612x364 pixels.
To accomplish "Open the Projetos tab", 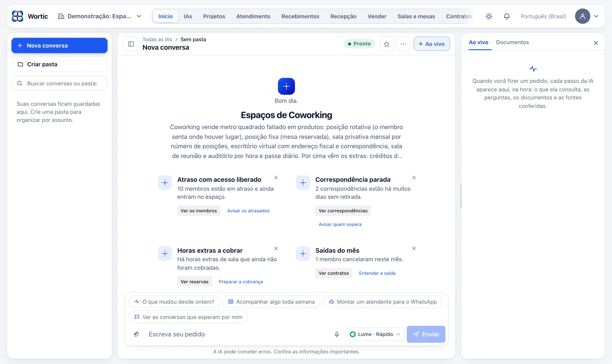I will 214,16.
